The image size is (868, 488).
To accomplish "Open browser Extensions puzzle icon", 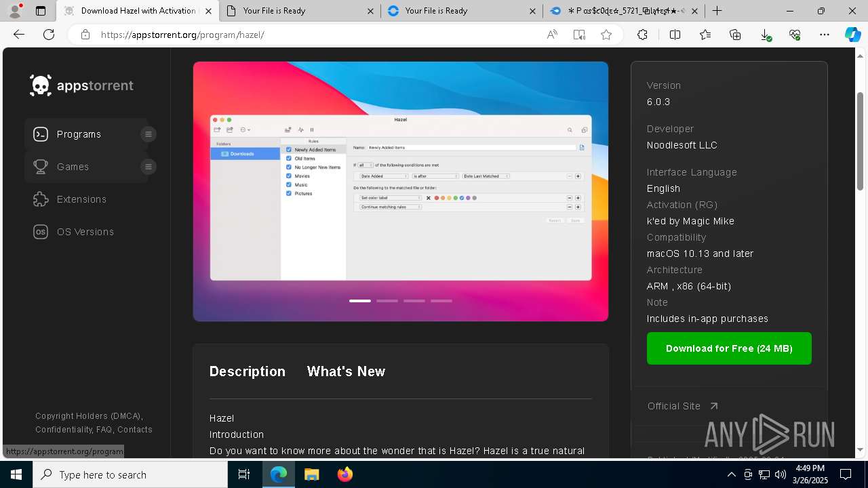I will pyautogui.click(x=642, y=35).
